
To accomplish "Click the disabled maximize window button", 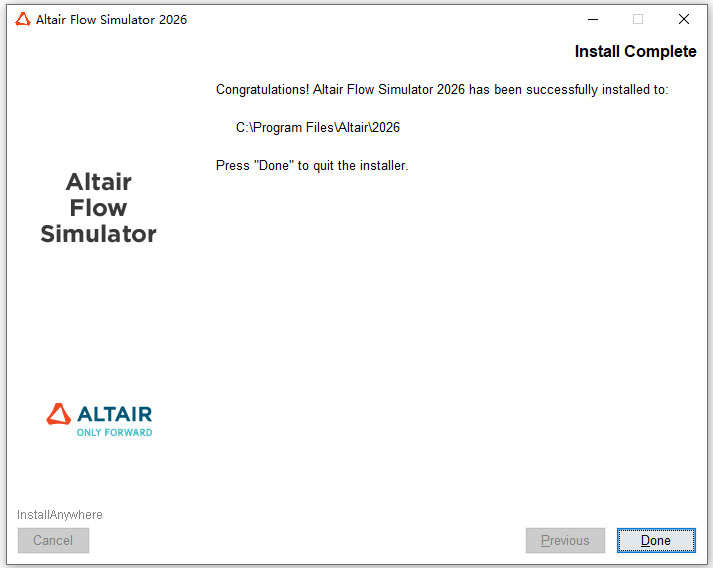I will pos(638,20).
